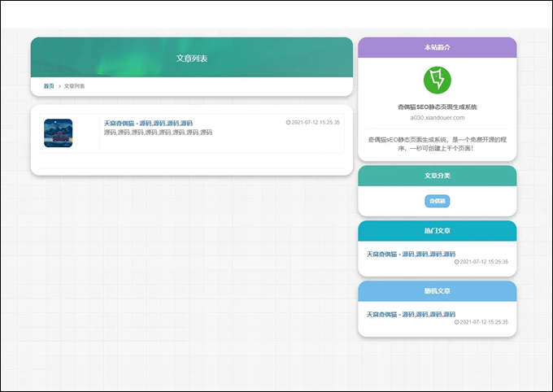Open the article thumbnail image in list
Image resolution: width=553 pixels, height=392 pixels.
pyautogui.click(x=58, y=133)
